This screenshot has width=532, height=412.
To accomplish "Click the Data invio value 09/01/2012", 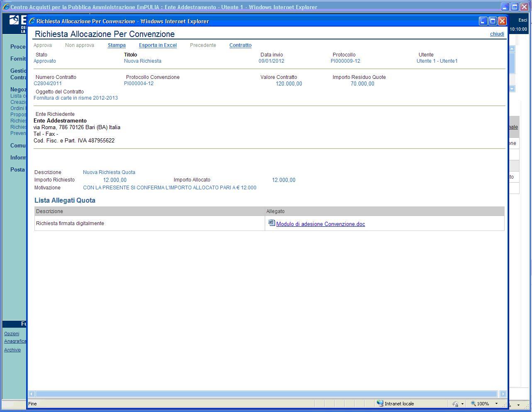I will click(271, 61).
